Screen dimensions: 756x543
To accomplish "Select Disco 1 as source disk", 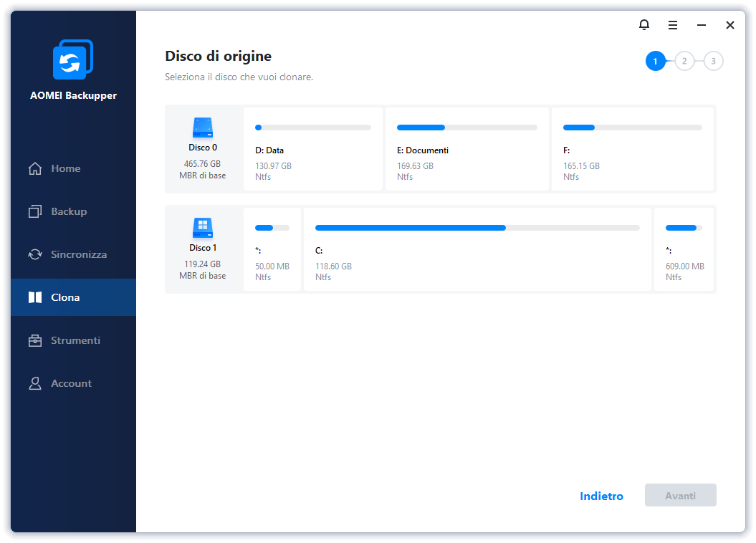I will coord(203,249).
